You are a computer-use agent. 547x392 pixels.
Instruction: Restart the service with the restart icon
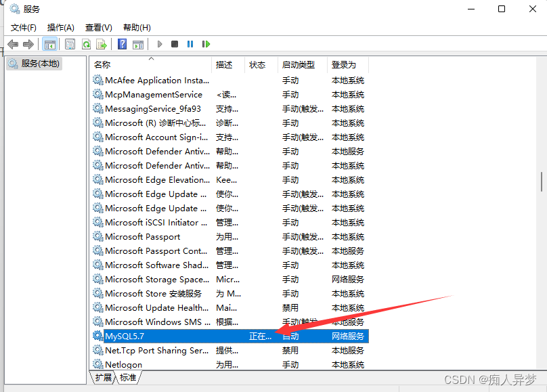click(x=206, y=44)
